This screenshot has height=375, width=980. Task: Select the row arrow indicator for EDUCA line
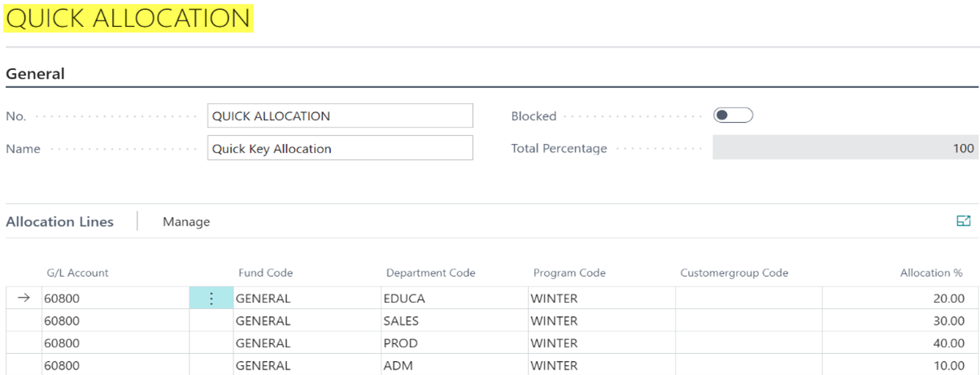pos(24,299)
